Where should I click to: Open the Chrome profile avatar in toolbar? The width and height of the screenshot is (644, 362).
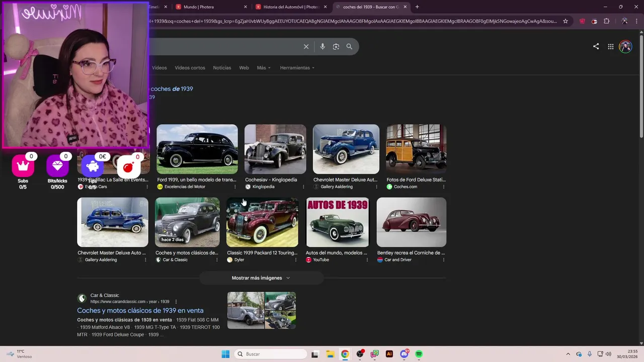tap(624, 21)
